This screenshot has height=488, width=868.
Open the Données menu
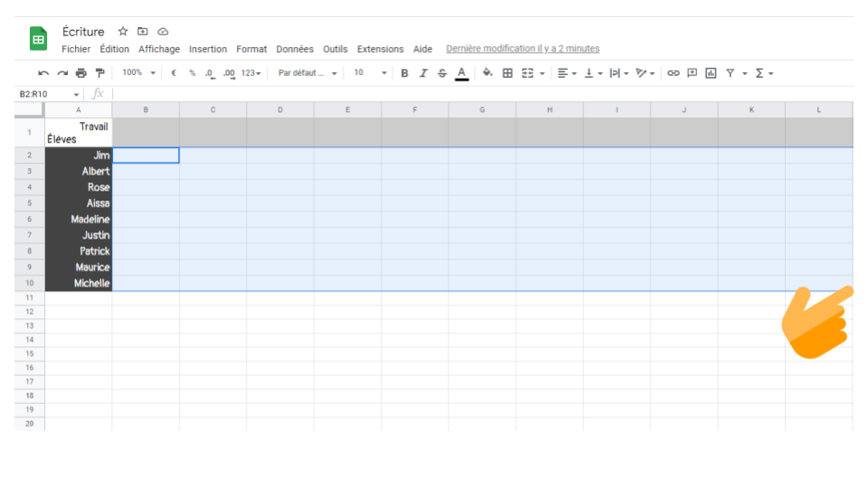coord(295,49)
